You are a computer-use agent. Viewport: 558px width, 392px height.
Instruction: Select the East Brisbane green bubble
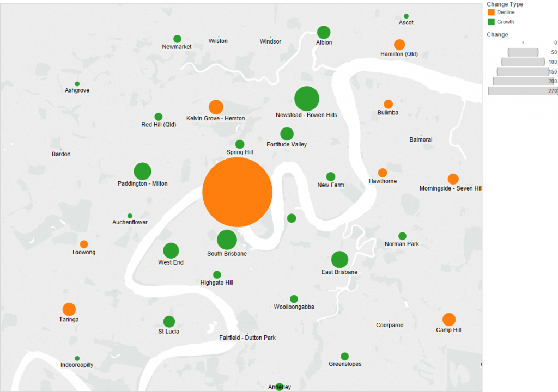coord(339,260)
